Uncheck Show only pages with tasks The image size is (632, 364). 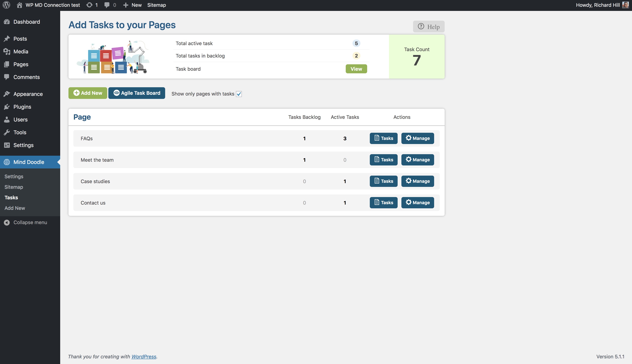(x=239, y=94)
